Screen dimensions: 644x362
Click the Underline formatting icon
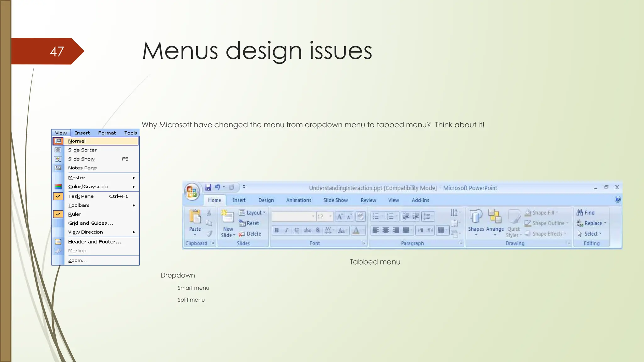pos(297,230)
